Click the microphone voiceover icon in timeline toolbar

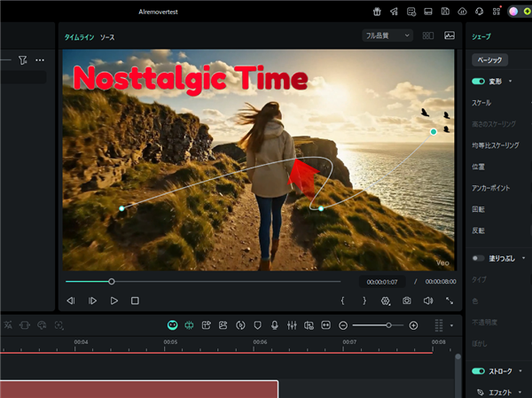pos(275,325)
